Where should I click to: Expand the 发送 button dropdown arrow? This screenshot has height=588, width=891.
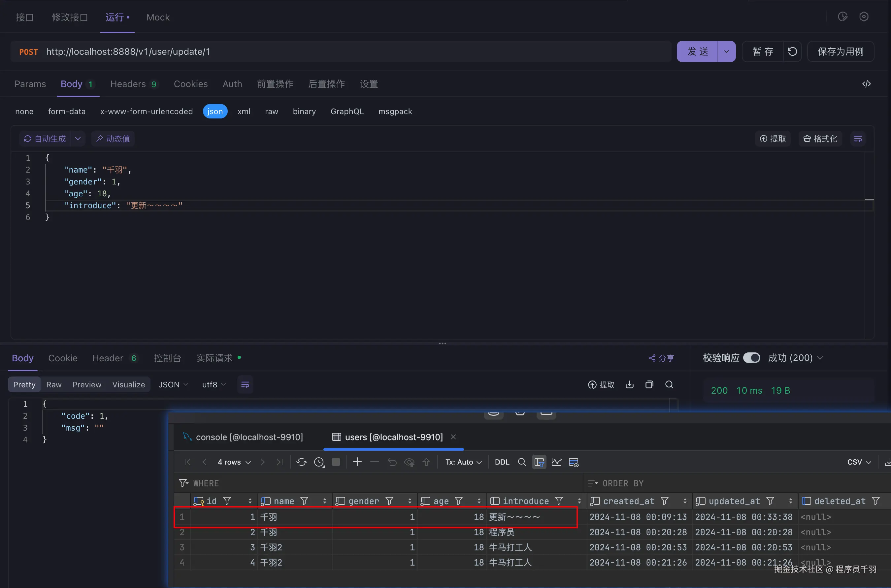coord(726,51)
